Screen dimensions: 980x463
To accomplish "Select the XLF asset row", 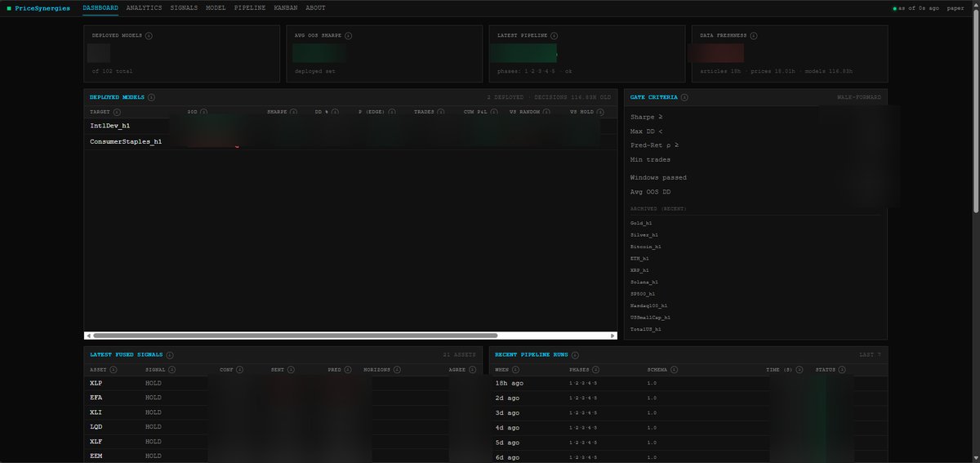I will [283, 442].
